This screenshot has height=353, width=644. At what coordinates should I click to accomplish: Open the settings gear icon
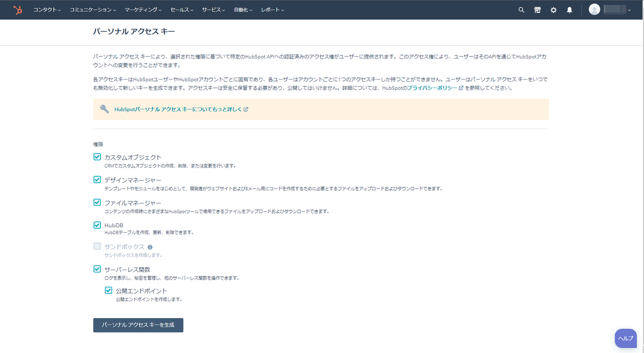tap(553, 10)
